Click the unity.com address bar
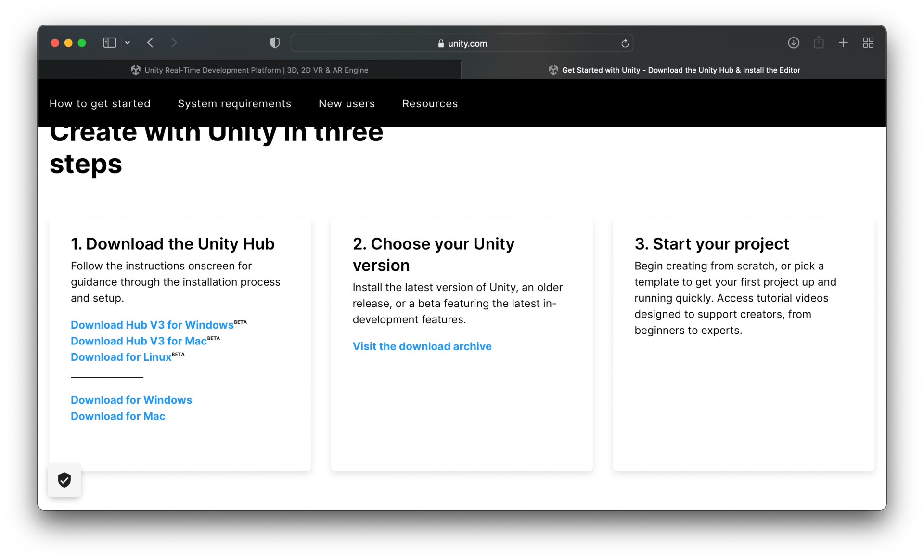The width and height of the screenshot is (924, 560). (462, 43)
